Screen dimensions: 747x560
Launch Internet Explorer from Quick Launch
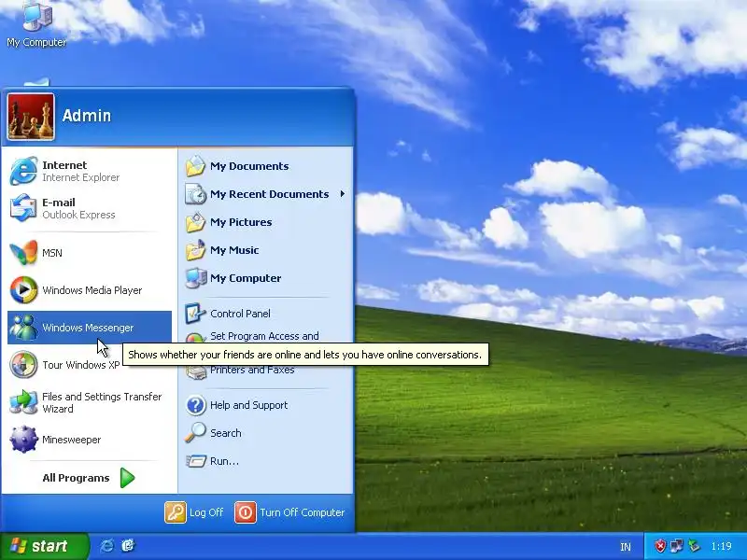click(x=106, y=546)
